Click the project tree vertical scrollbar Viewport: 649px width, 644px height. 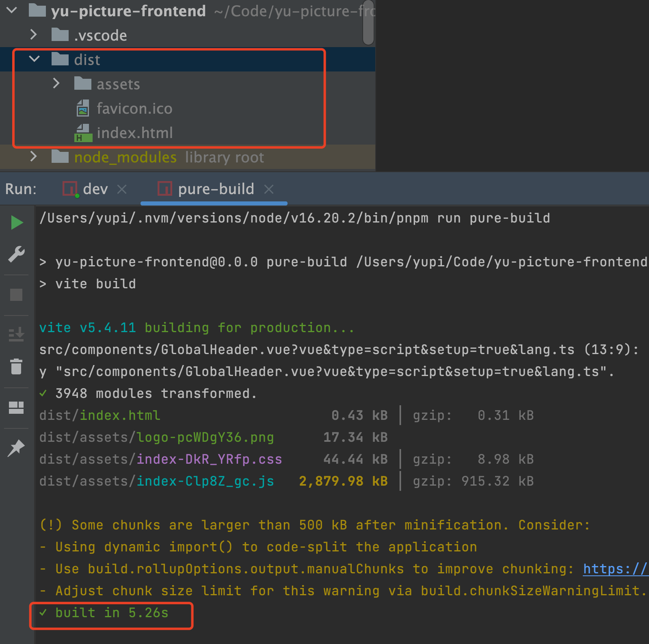368,24
